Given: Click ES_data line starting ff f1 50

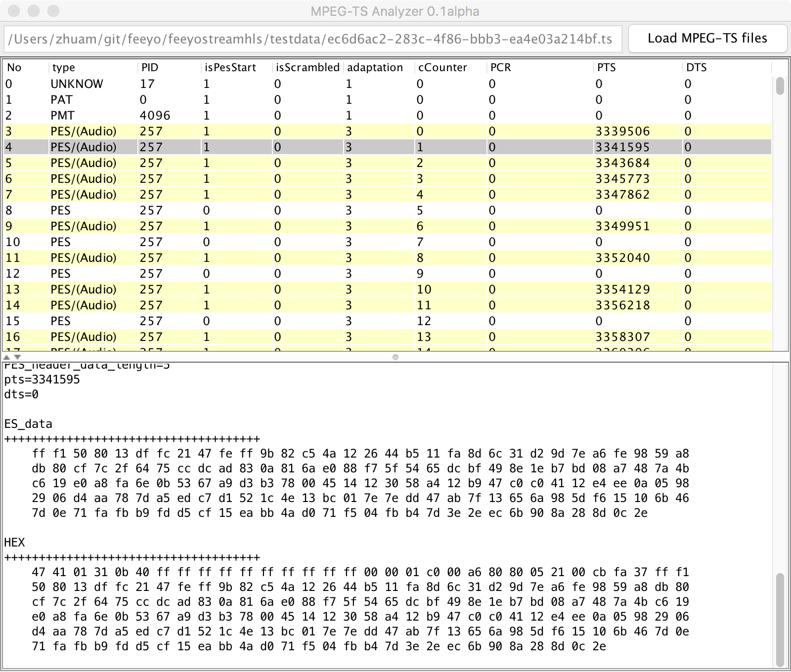Looking at the screenshot, I should [360, 454].
